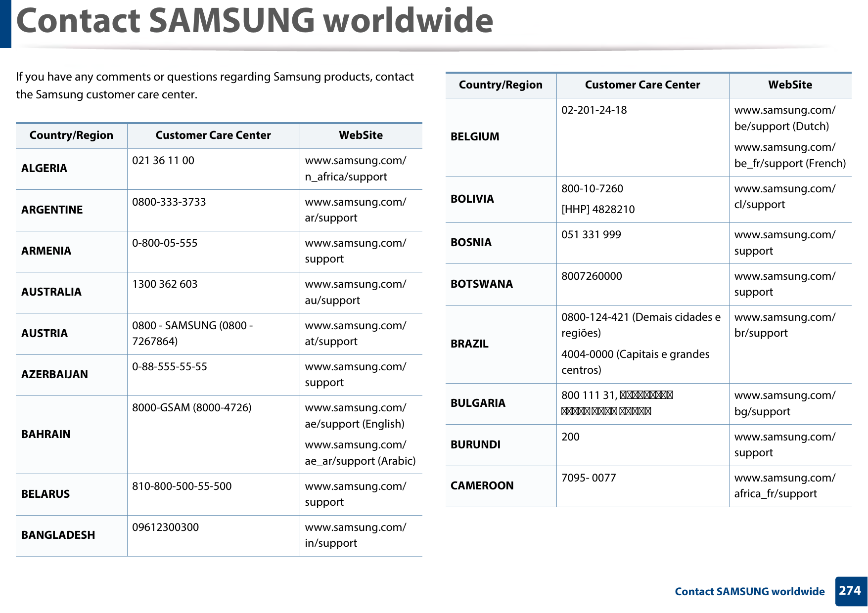Open the ar/support website link

click(x=355, y=210)
